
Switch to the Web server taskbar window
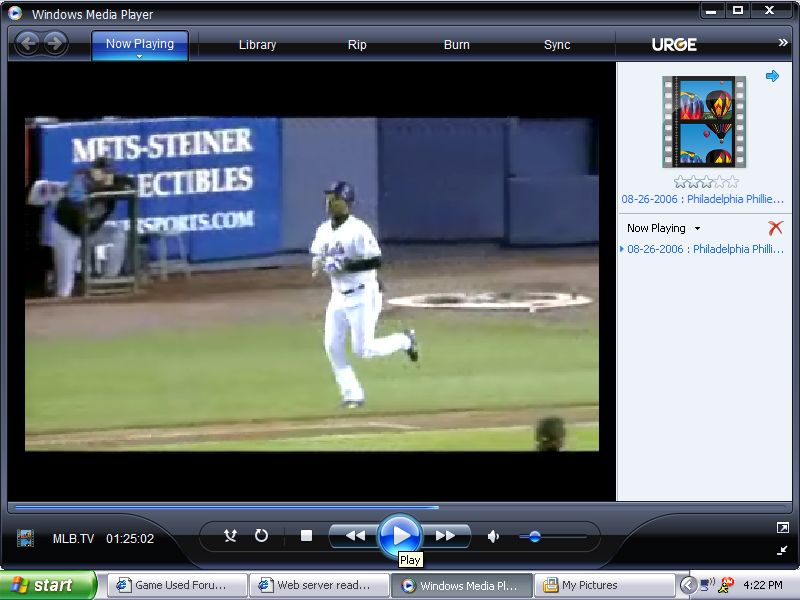click(x=320, y=585)
